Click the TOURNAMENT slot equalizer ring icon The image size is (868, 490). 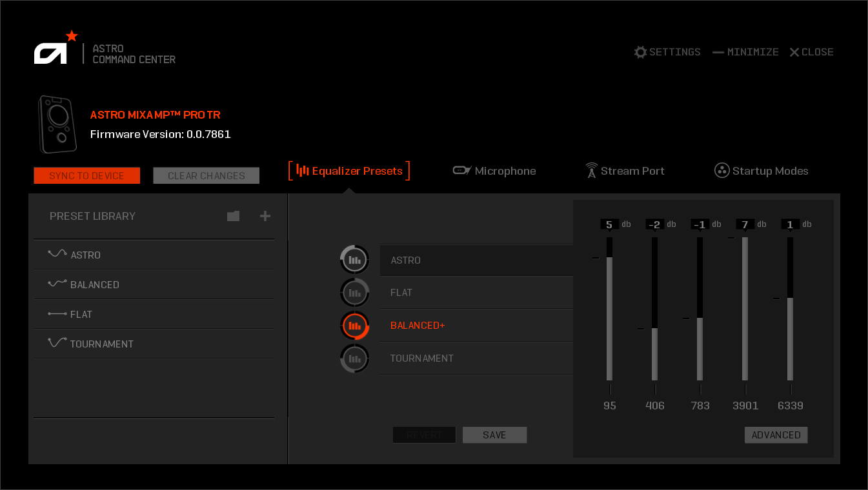click(x=354, y=358)
